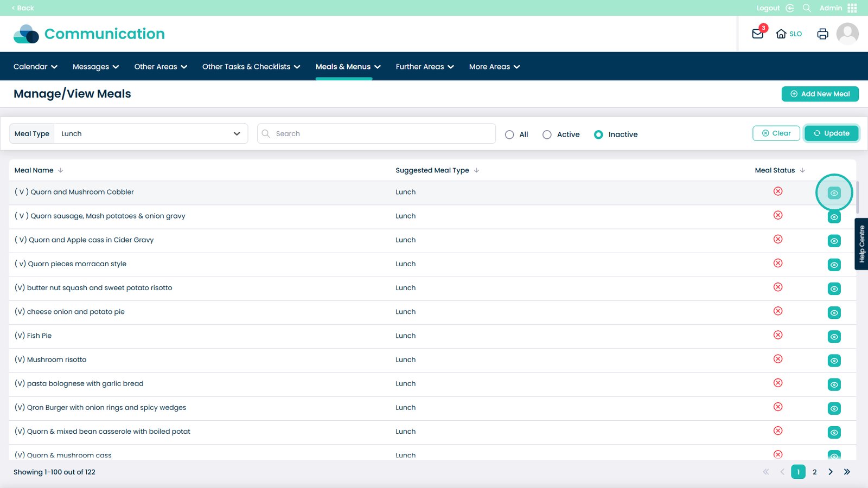Expand the Calendar menu
The image size is (868, 488).
click(35, 67)
